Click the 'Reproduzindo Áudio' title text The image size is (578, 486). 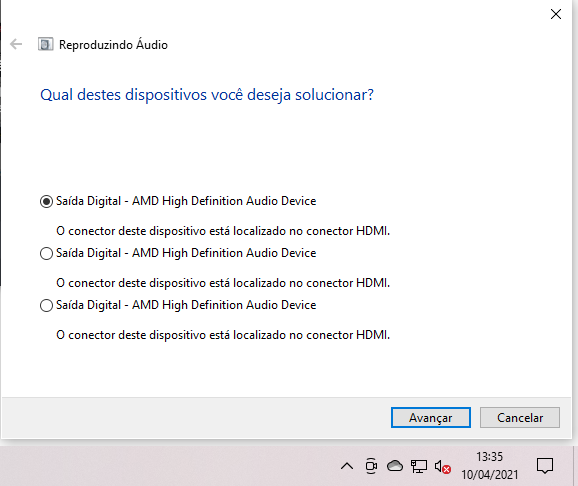[x=113, y=45]
